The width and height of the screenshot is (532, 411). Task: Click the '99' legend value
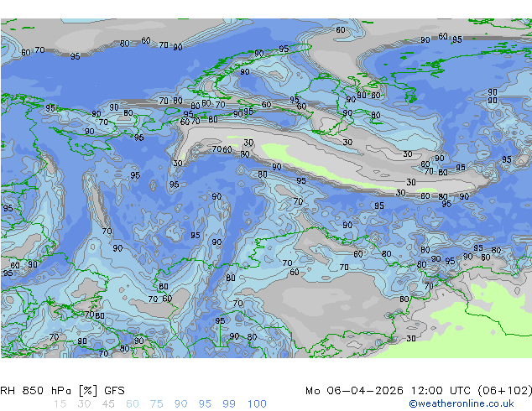pos(229,404)
